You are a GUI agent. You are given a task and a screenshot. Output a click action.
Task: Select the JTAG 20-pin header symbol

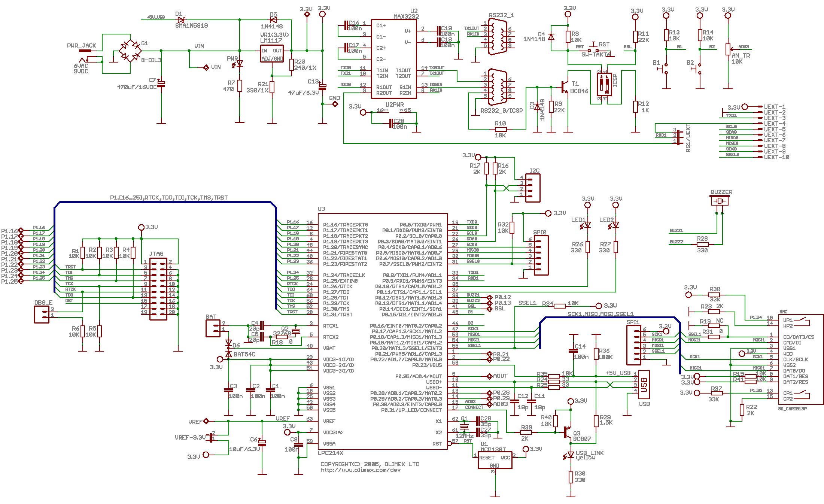coord(158,289)
